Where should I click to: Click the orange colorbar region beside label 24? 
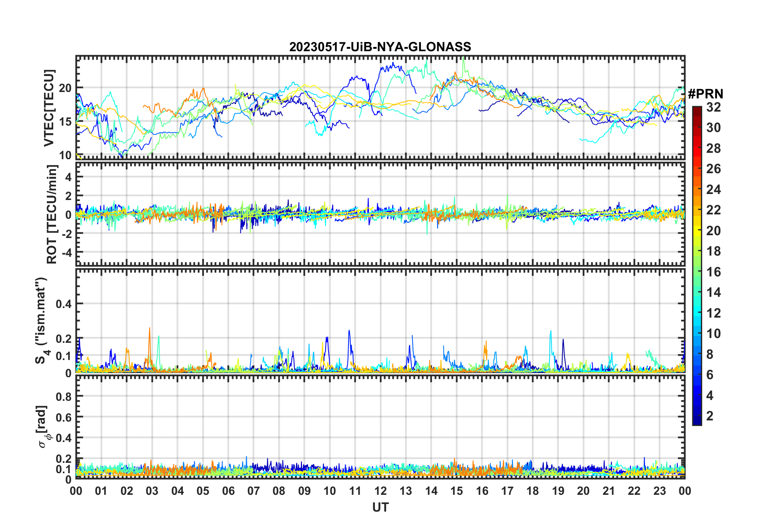697,190
